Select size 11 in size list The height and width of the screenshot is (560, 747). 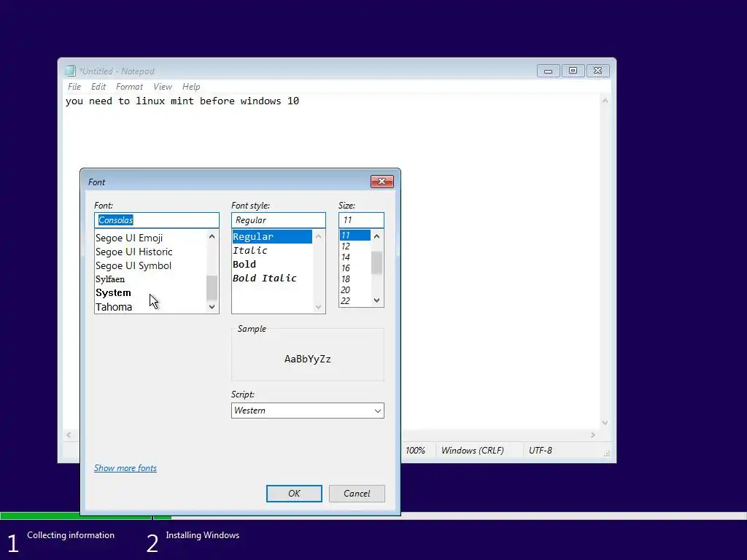[355, 236]
